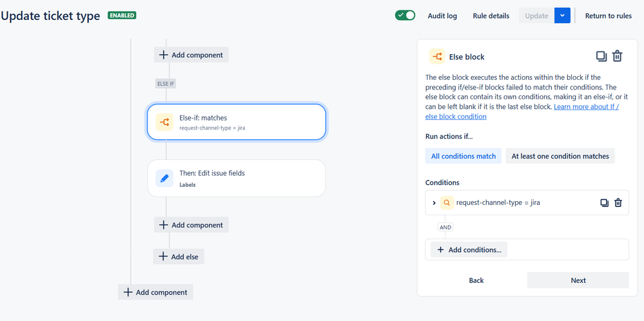This screenshot has height=321, width=644.
Task: Select the All conditions match option
Action: pyautogui.click(x=463, y=156)
